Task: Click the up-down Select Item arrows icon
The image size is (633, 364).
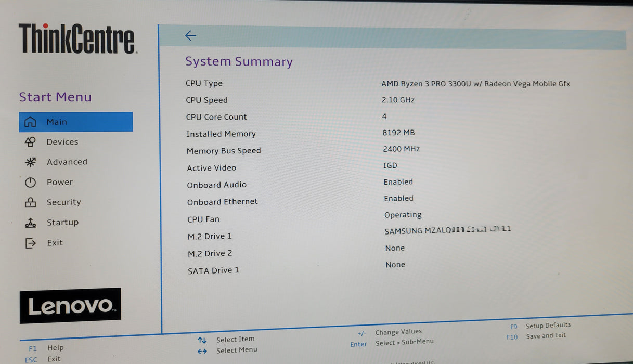Action: [x=202, y=340]
